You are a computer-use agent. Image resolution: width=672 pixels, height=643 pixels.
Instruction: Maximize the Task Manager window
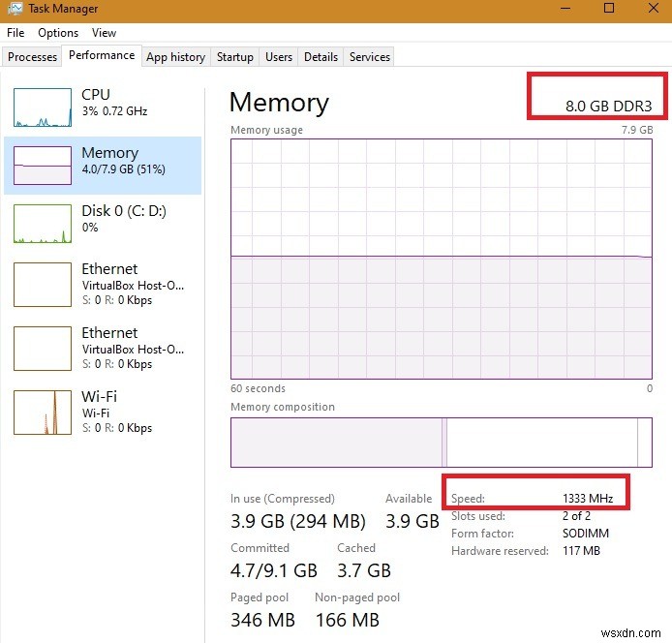coord(608,8)
